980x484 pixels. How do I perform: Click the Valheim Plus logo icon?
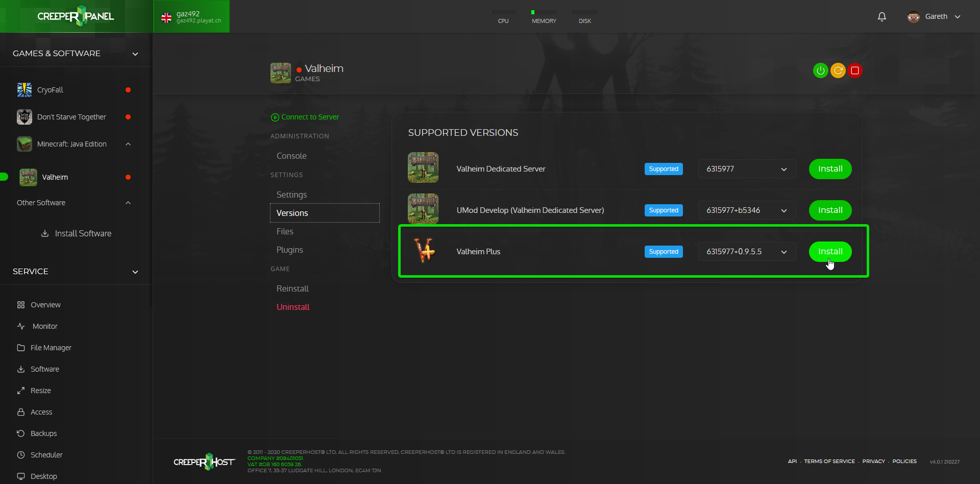pyautogui.click(x=424, y=251)
